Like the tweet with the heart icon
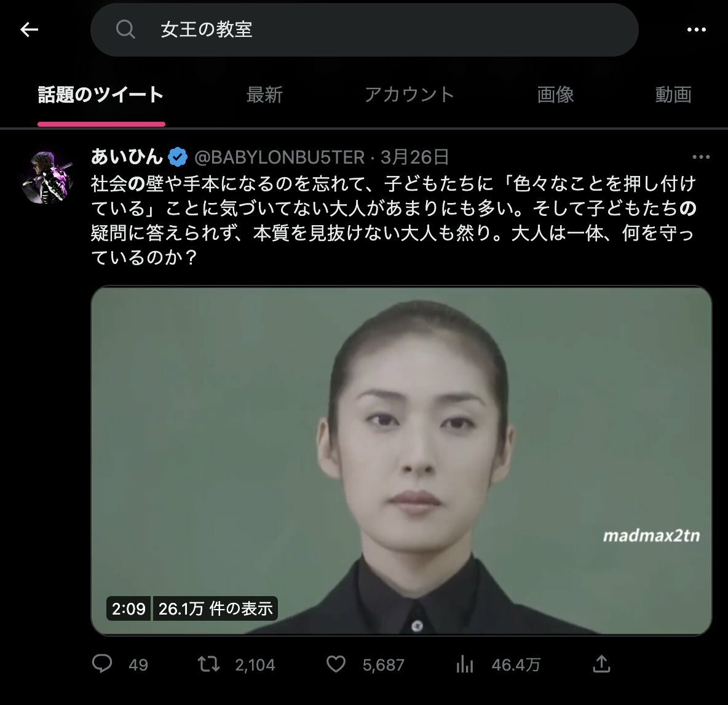The image size is (728, 705). pyautogui.click(x=336, y=664)
